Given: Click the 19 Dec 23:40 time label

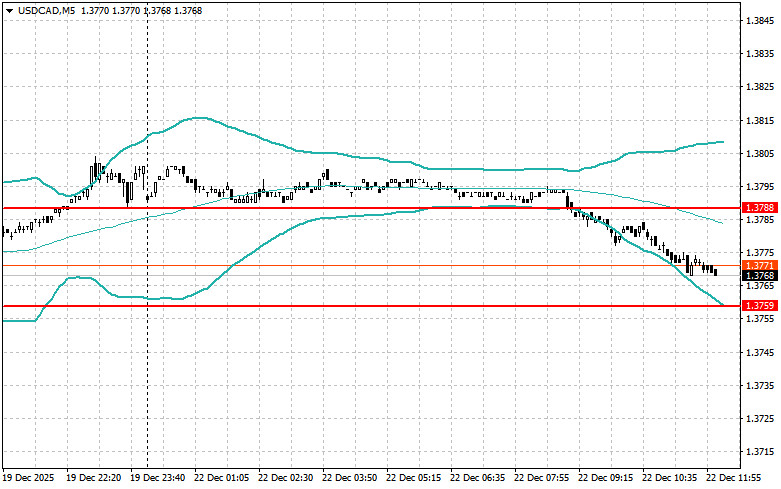Looking at the screenshot, I should coord(157,478).
